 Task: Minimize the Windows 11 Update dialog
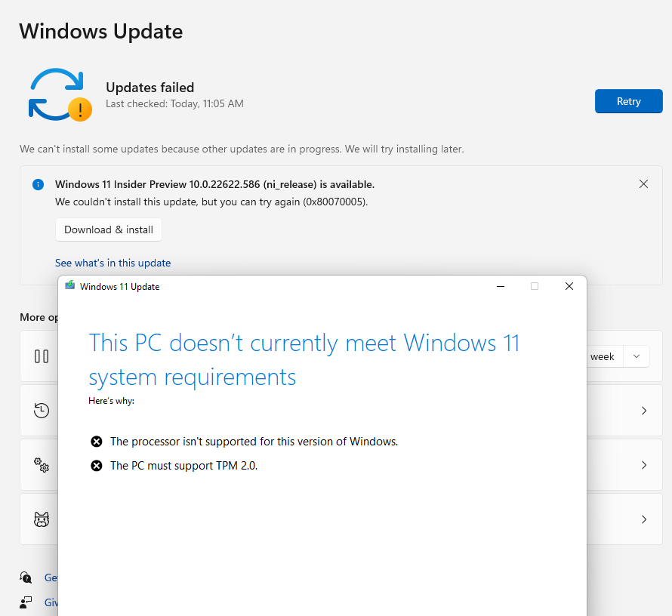coord(500,286)
